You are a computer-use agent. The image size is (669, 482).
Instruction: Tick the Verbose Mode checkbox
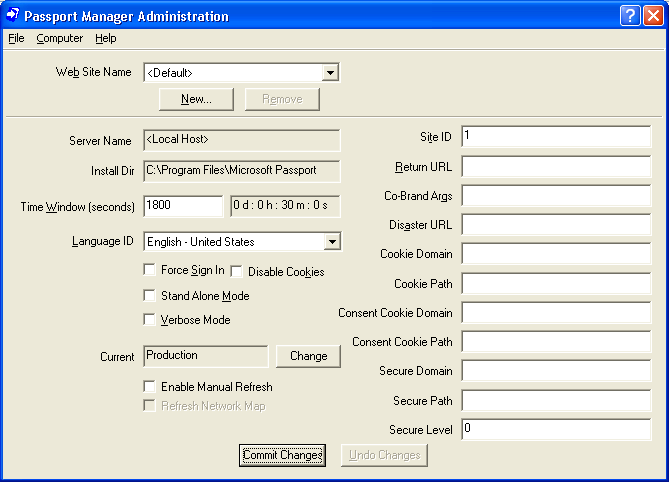[149, 319]
